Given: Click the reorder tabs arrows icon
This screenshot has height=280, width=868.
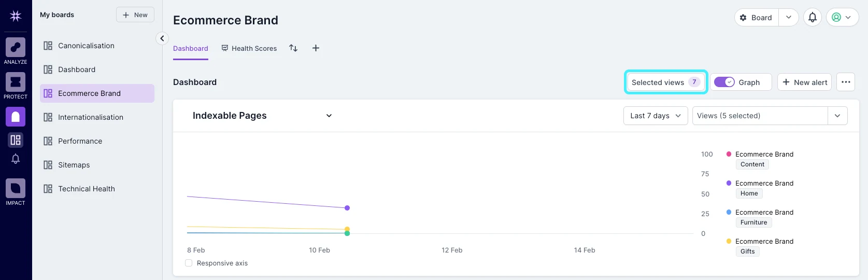Looking at the screenshot, I should pyautogui.click(x=293, y=48).
